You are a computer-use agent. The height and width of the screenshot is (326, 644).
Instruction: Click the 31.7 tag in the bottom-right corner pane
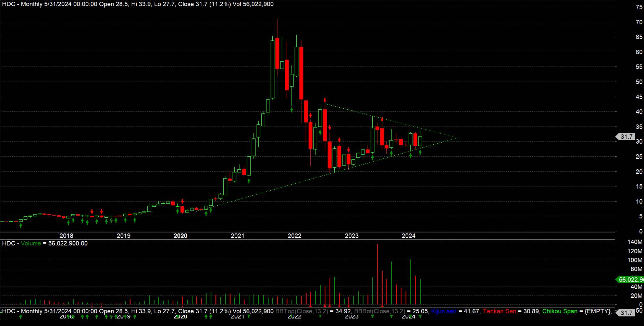626,313
